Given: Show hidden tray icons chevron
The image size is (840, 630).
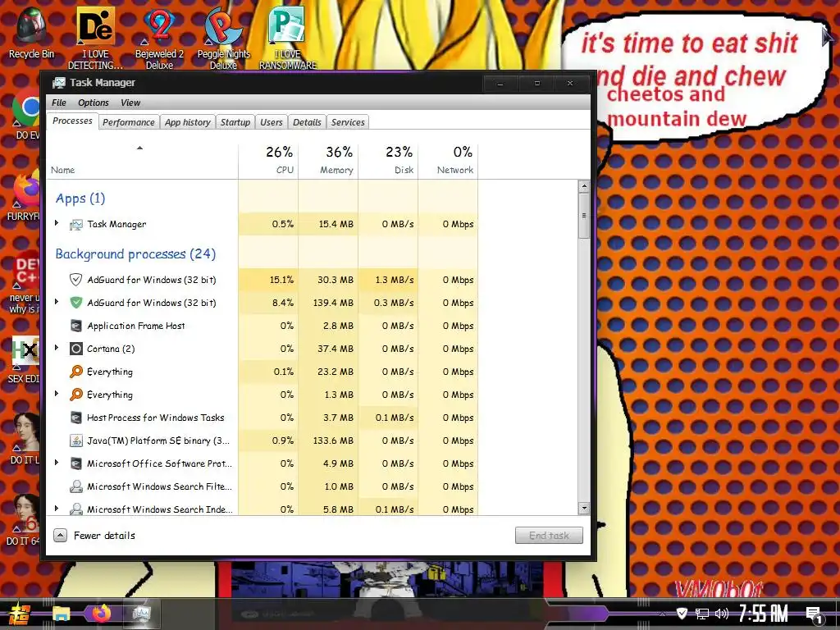Looking at the screenshot, I should pos(662,614).
